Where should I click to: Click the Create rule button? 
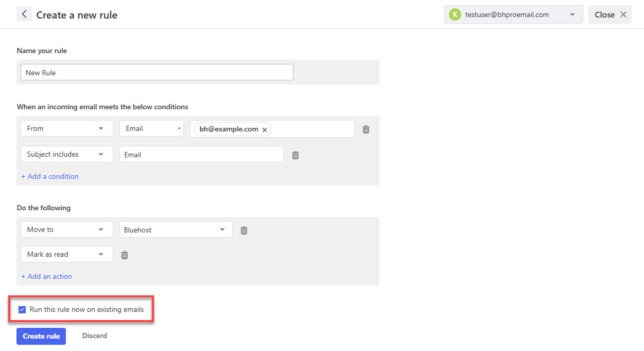[41, 336]
